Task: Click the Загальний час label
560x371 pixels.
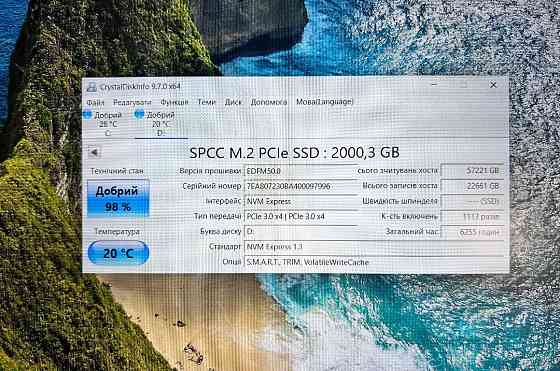Action: coord(412,231)
